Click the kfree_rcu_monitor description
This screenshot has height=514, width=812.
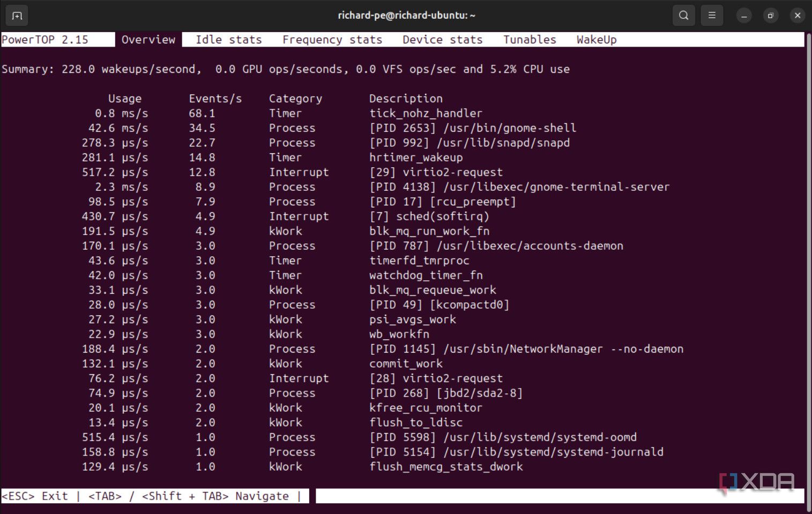(x=426, y=408)
